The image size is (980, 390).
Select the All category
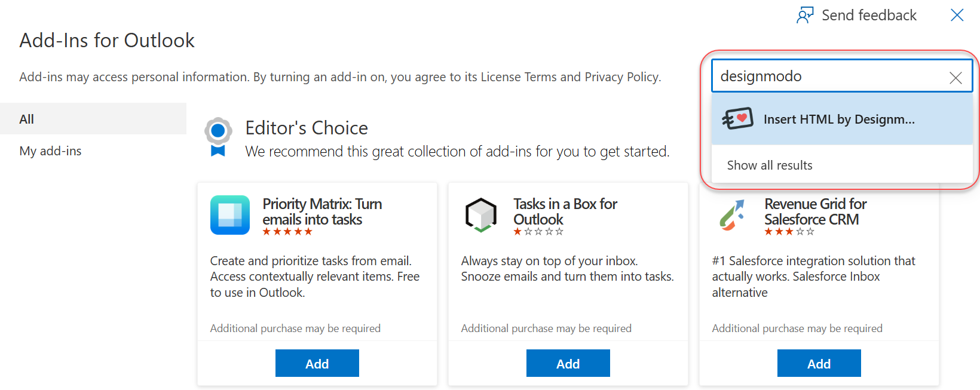[27, 119]
